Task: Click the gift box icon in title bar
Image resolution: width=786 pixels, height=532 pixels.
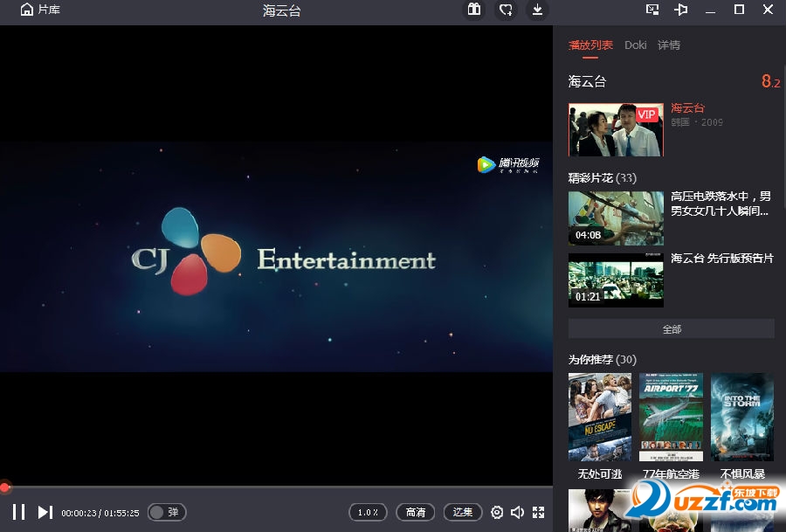Action: click(x=473, y=10)
